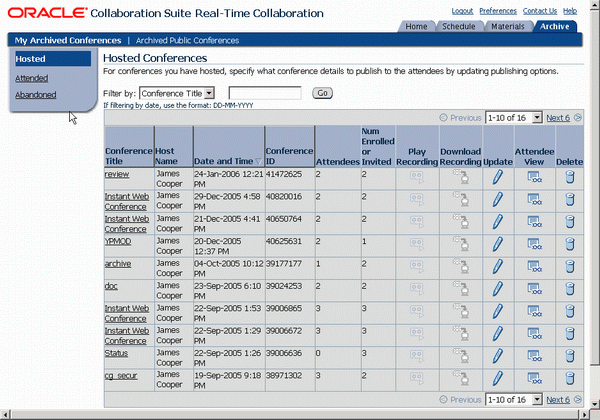Open Attendee View icon for conference 39006865
Image resolution: width=600 pixels, height=420 pixels.
(535, 311)
